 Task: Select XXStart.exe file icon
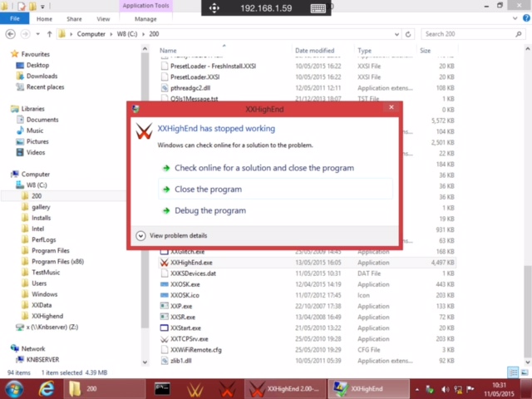pyautogui.click(x=165, y=328)
